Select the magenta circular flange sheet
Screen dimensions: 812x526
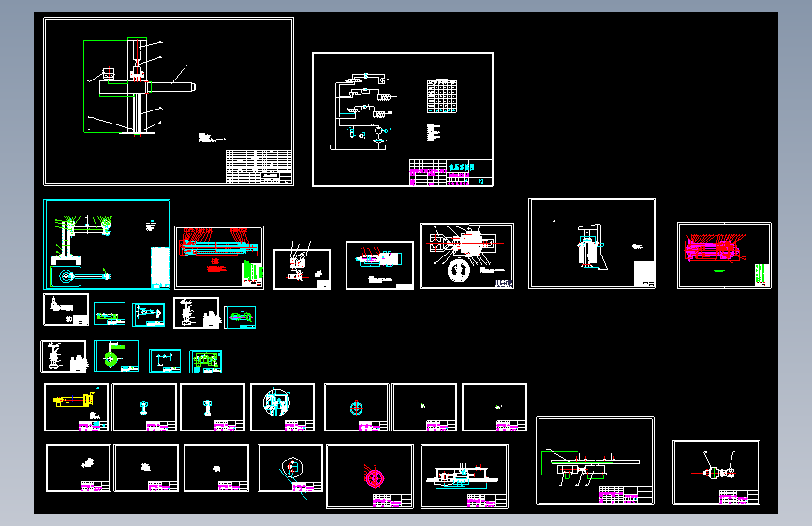click(370, 475)
